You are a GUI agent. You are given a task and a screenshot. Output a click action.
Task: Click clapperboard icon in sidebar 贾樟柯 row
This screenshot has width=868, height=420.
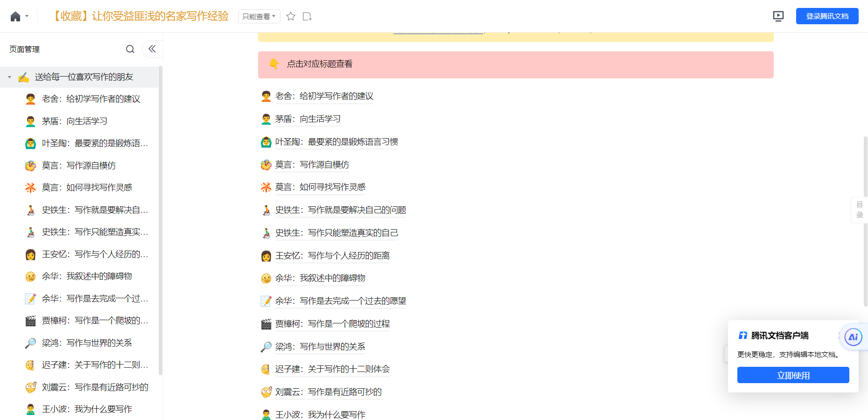coord(30,321)
